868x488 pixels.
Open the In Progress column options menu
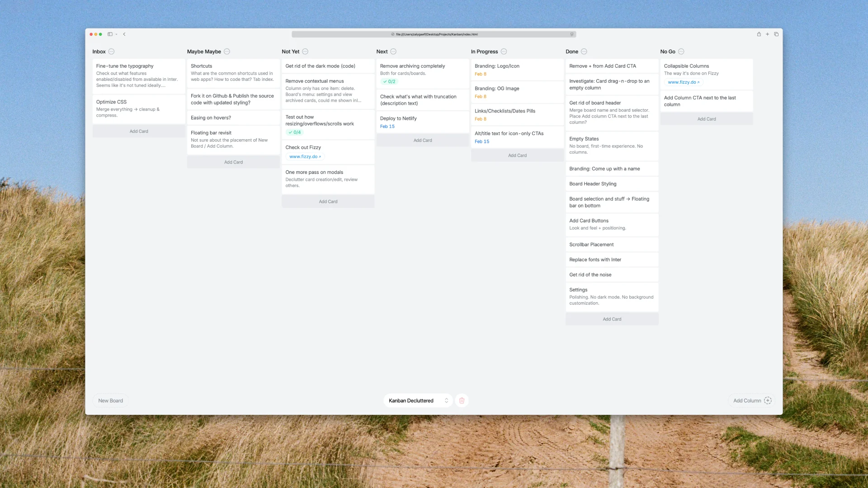(504, 52)
